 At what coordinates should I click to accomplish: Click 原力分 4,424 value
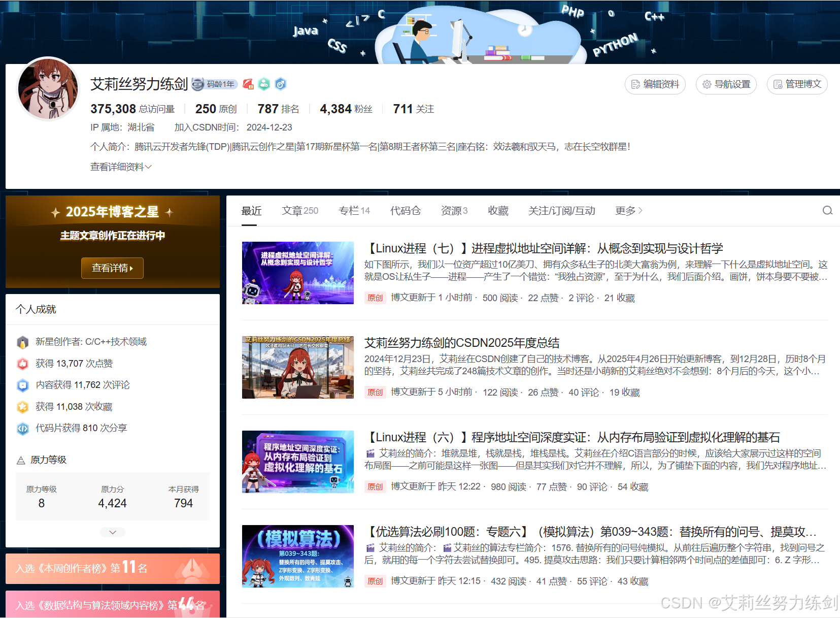(113, 503)
